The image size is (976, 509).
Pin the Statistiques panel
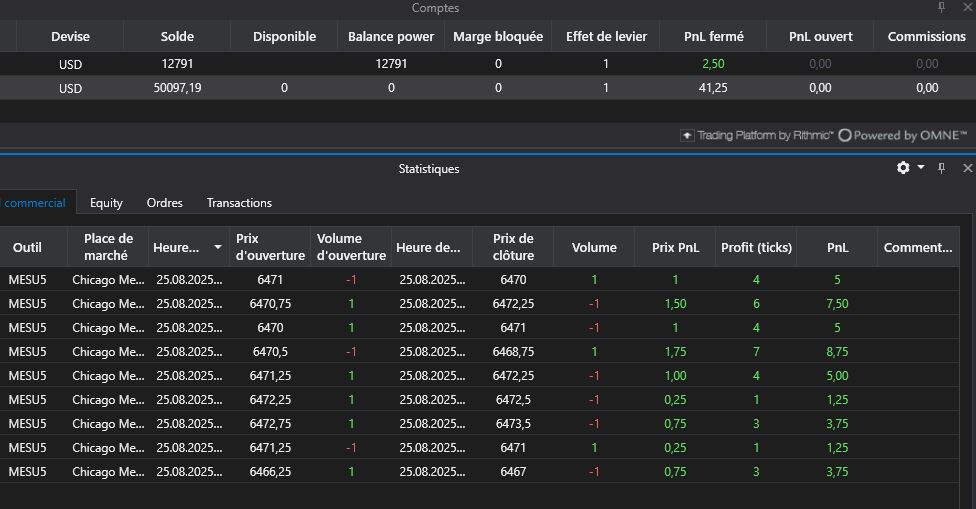coord(941,169)
